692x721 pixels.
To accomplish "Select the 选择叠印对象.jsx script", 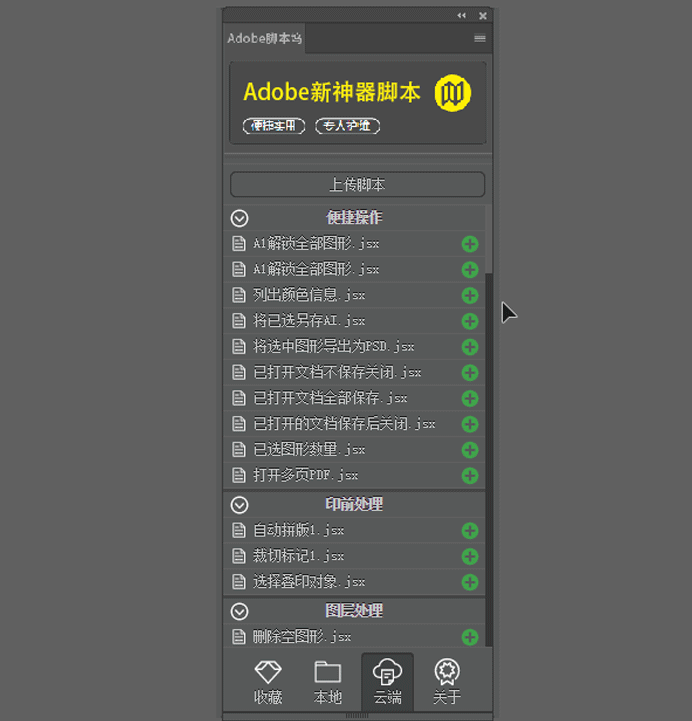I will [308, 582].
